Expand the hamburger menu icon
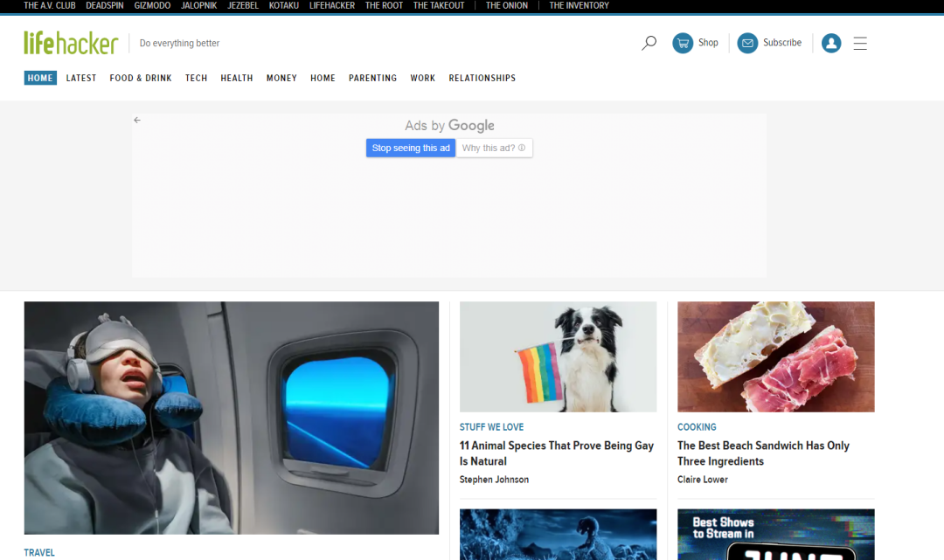Image resolution: width=944 pixels, height=560 pixels. pyautogui.click(x=860, y=43)
